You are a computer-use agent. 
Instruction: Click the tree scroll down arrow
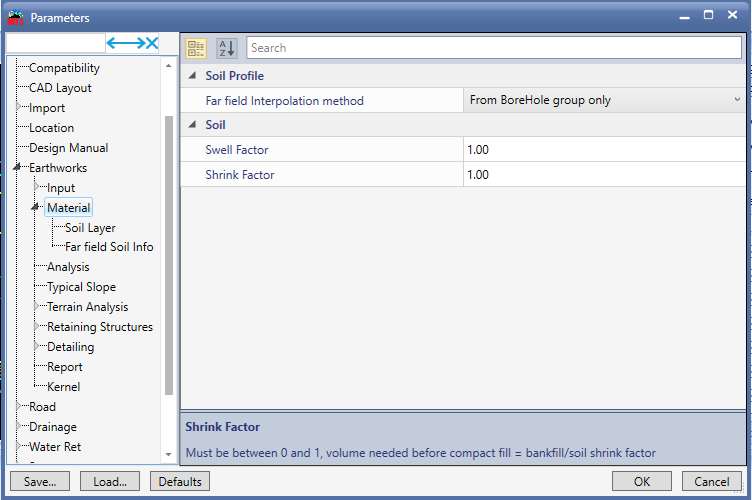[168, 454]
